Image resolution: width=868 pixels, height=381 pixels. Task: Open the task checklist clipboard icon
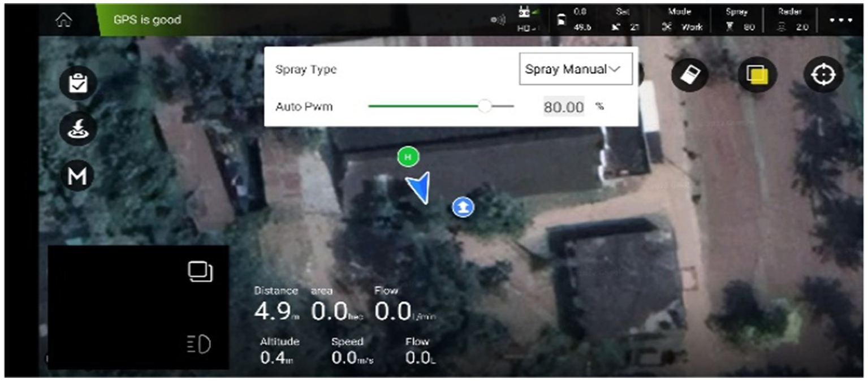click(x=78, y=84)
